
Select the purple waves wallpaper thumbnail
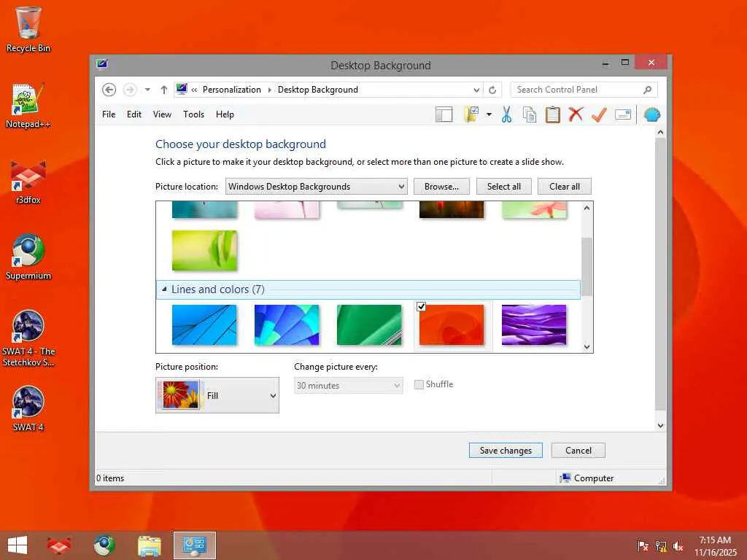(x=534, y=324)
